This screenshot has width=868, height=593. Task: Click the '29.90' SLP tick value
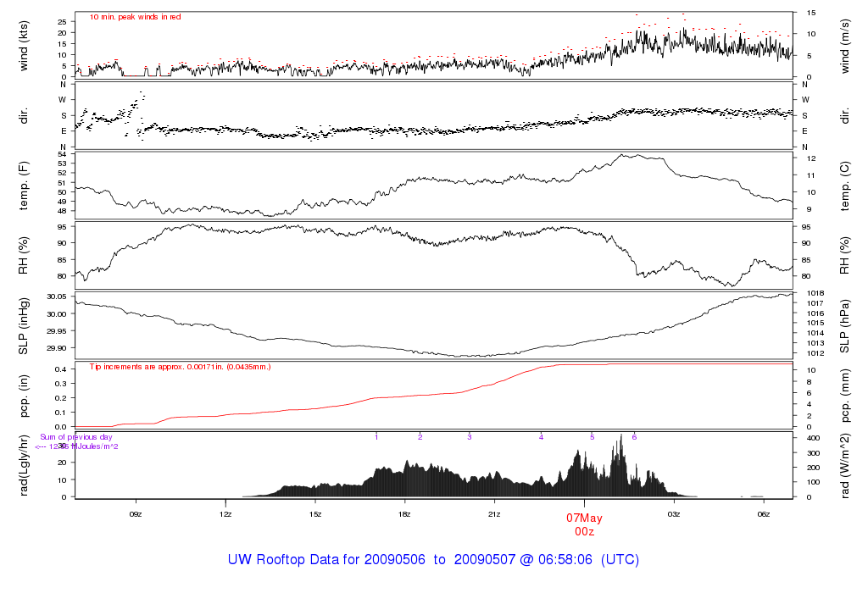57,348
